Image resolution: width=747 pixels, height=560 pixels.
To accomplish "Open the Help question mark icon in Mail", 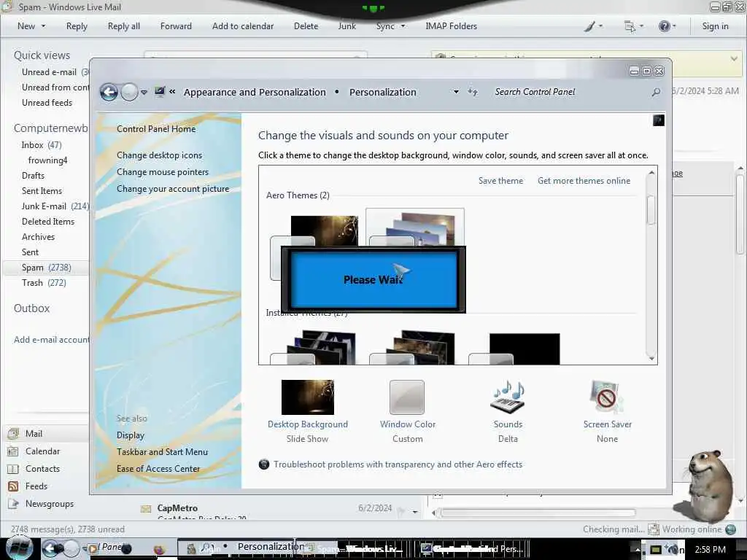I will point(667,26).
